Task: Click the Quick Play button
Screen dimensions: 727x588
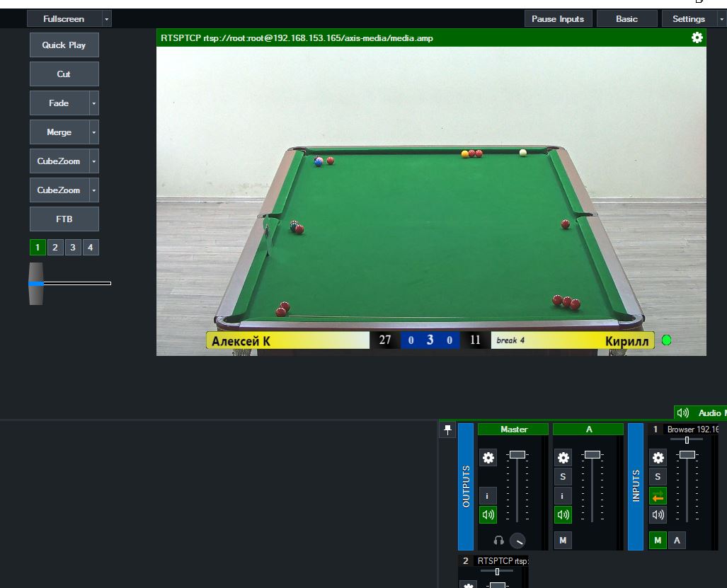Action: coord(64,45)
